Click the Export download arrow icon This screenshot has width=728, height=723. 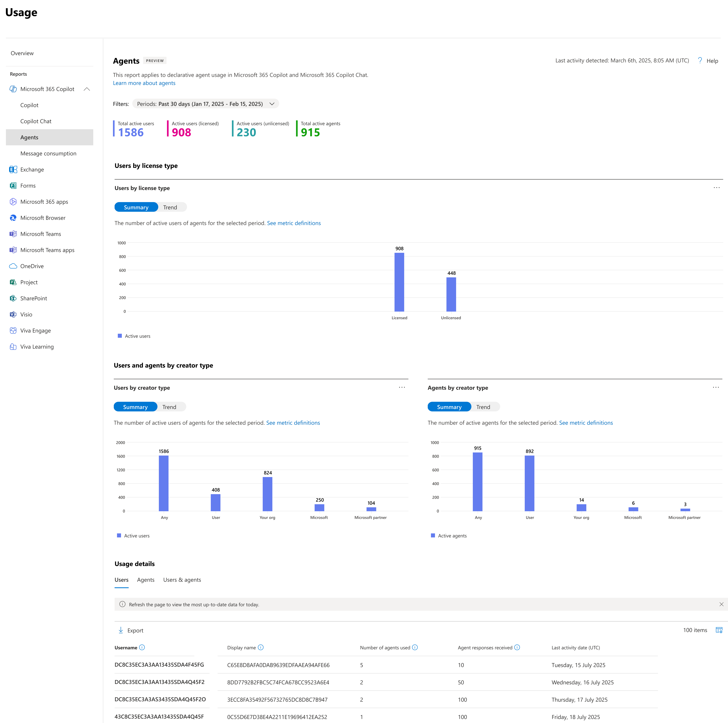(121, 630)
